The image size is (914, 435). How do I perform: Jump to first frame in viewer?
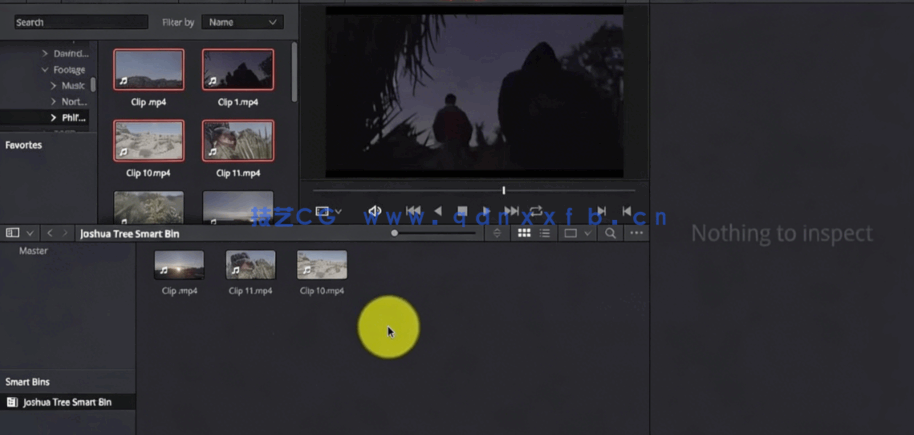pyautogui.click(x=413, y=211)
